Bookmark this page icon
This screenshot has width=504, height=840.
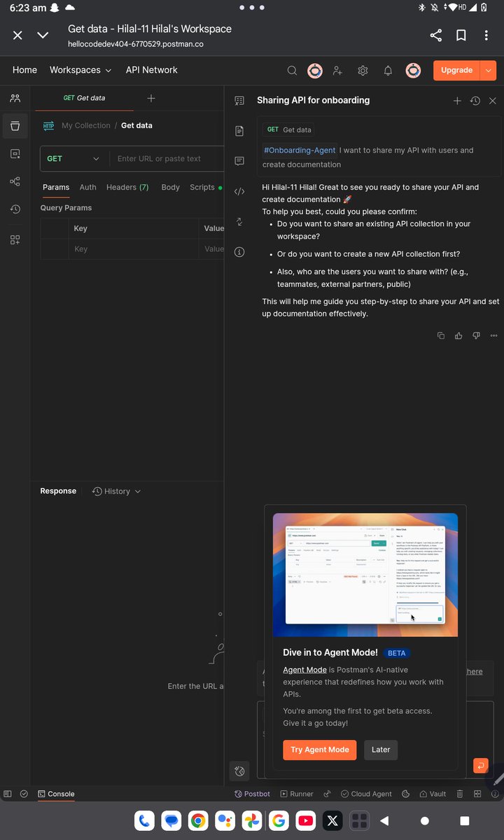[x=461, y=35]
